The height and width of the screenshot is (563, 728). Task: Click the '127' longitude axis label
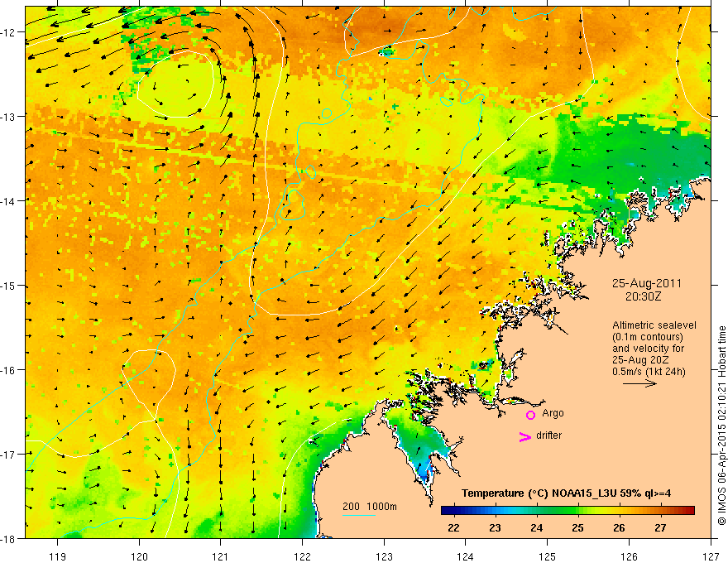point(711,556)
